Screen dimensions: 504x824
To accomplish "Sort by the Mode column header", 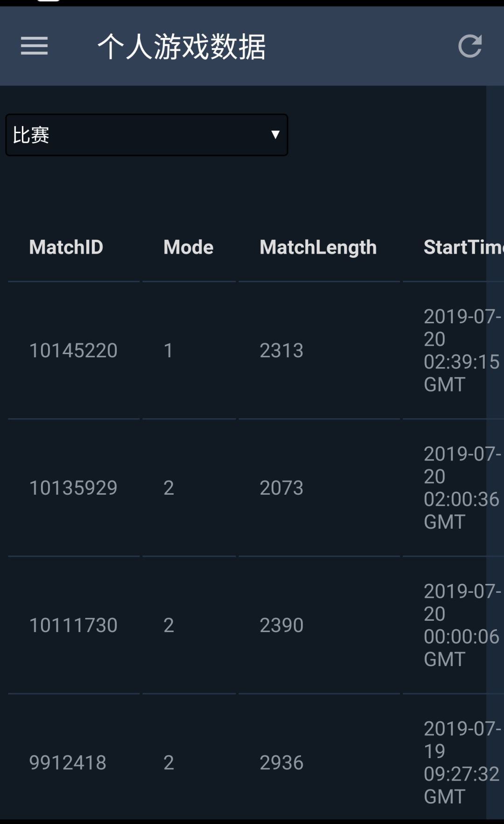I will (x=188, y=247).
